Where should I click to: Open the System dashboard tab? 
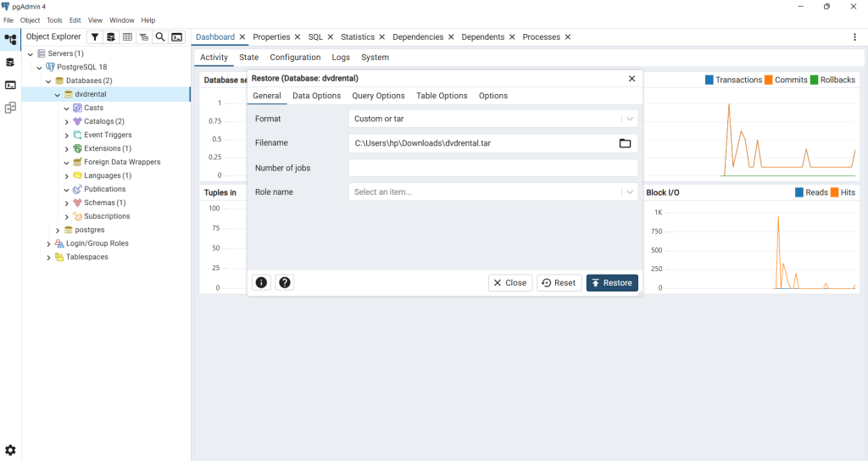coord(375,58)
